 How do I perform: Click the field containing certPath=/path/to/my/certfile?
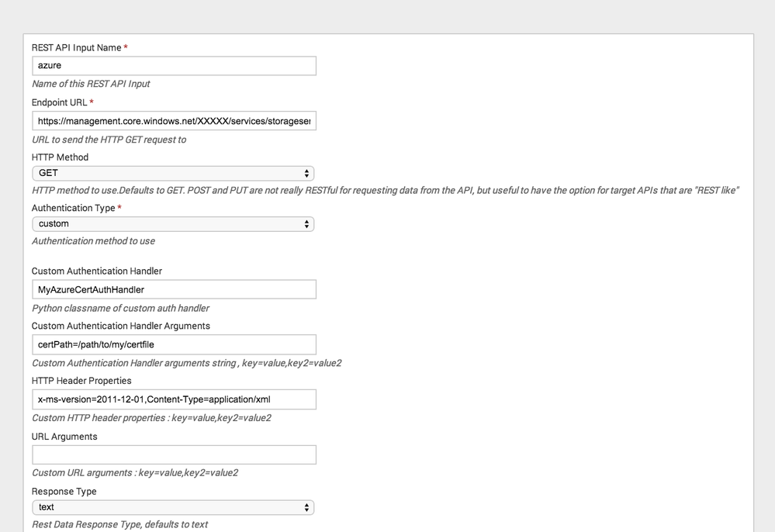(174, 345)
